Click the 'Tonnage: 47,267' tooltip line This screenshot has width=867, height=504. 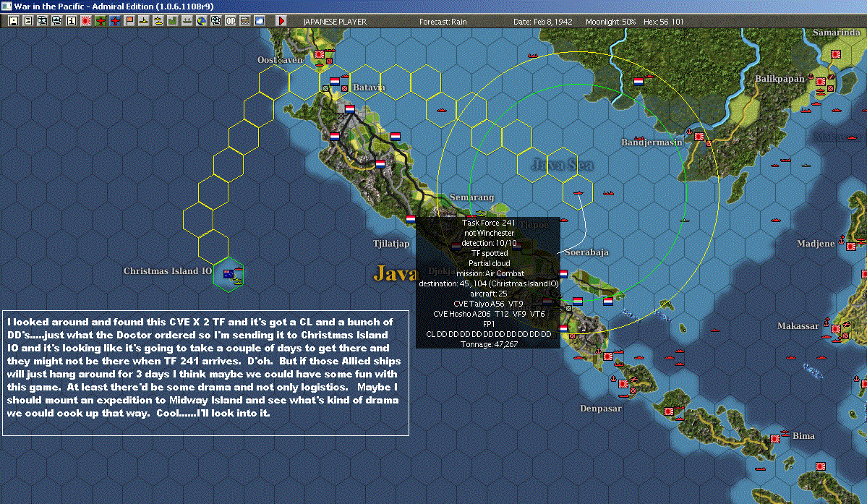point(489,344)
